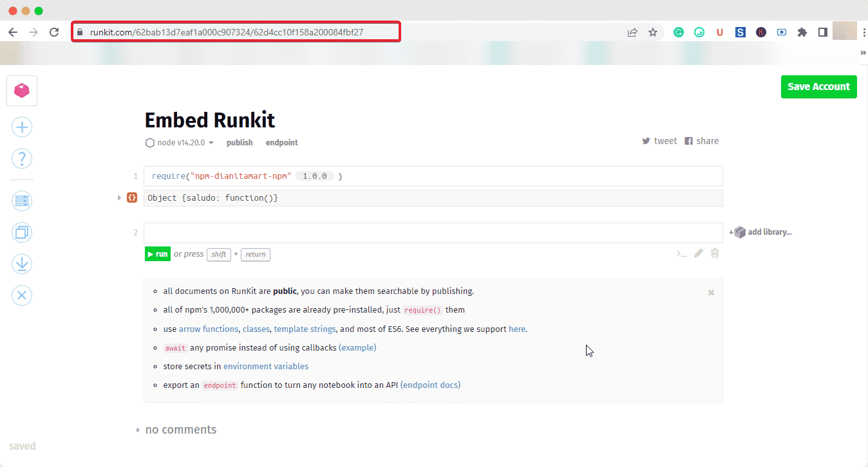Click add library button
Screen dimensions: 868x467
point(760,232)
